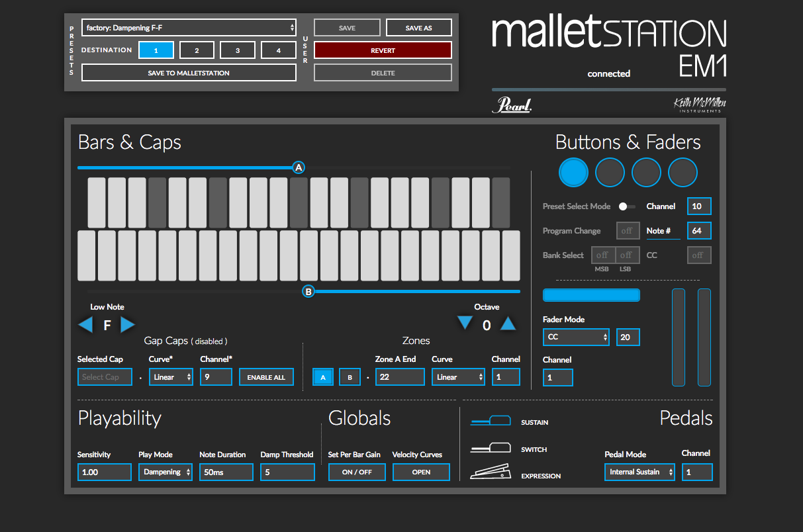Open the Gap Caps Curve dropdown
Image resolution: width=803 pixels, height=532 pixels.
(171, 377)
